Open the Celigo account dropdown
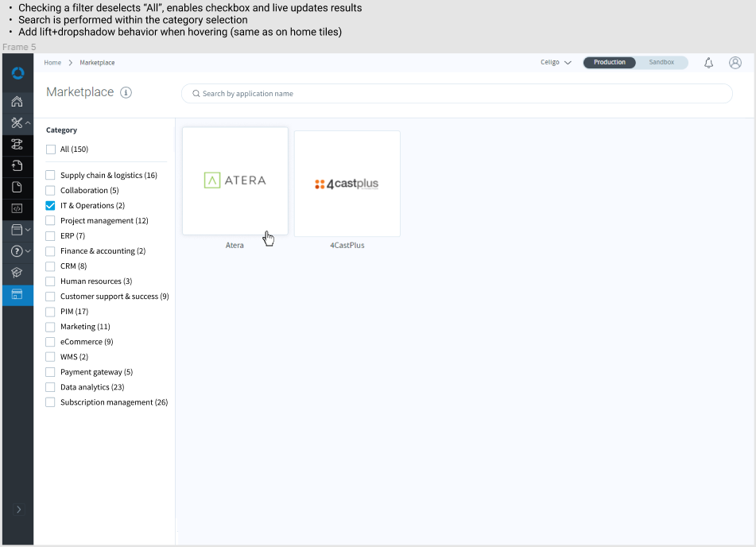Viewport: 756px width, 547px height. 556,63
